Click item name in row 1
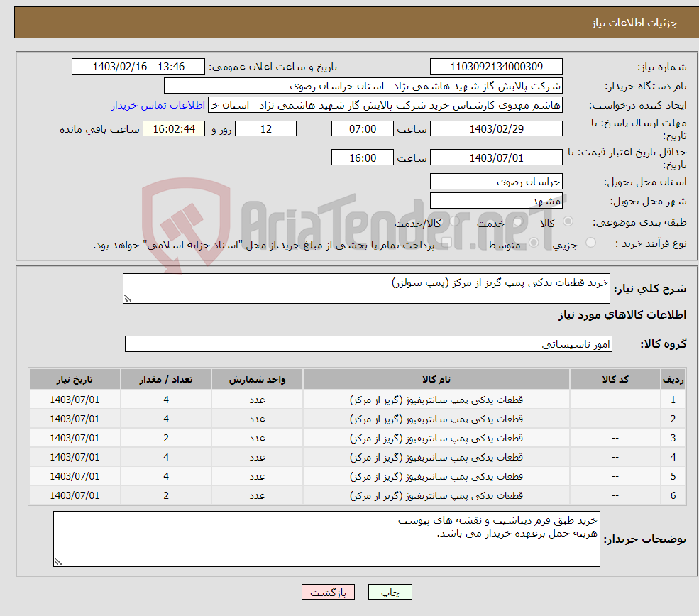 point(436,400)
